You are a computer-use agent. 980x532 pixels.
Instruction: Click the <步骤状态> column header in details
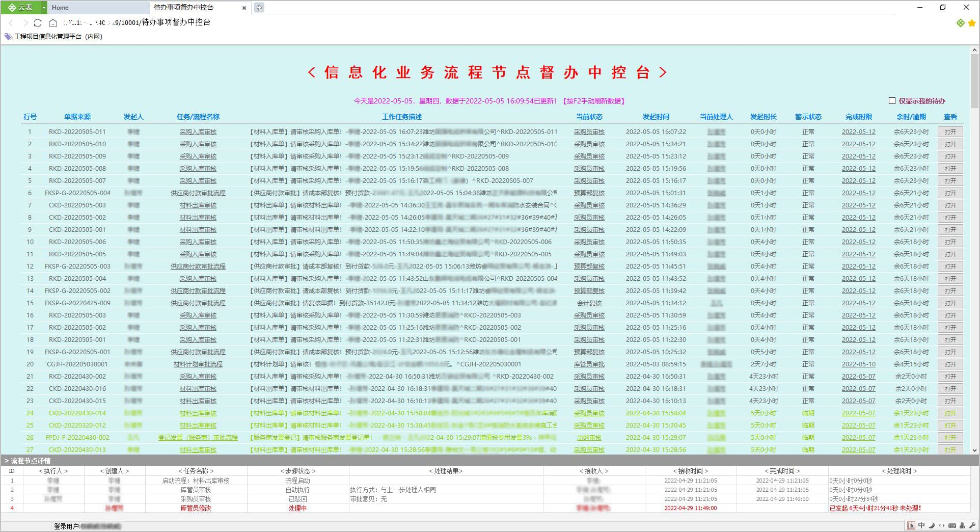298,471
